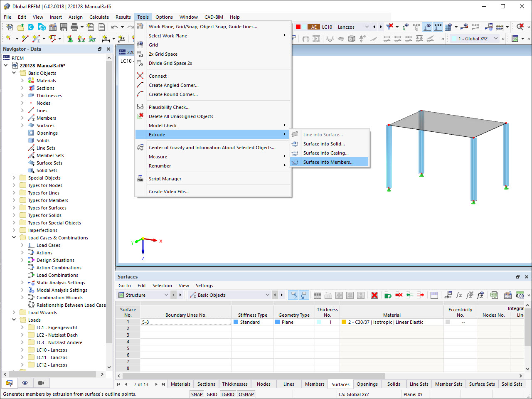Click the red X delete row icon
532x399 pixels.
pos(374,295)
